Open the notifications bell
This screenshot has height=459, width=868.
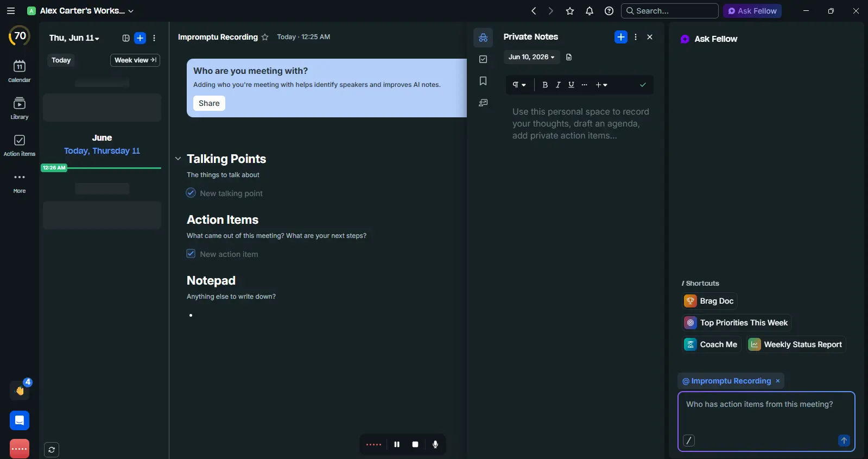[590, 11]
